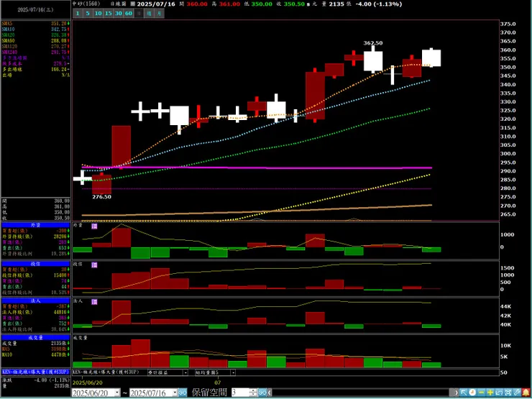Screen dimensions: 532x399
Task: Click the -4.00 (-1.13%) change at top
Action: [x=379, y=4]
